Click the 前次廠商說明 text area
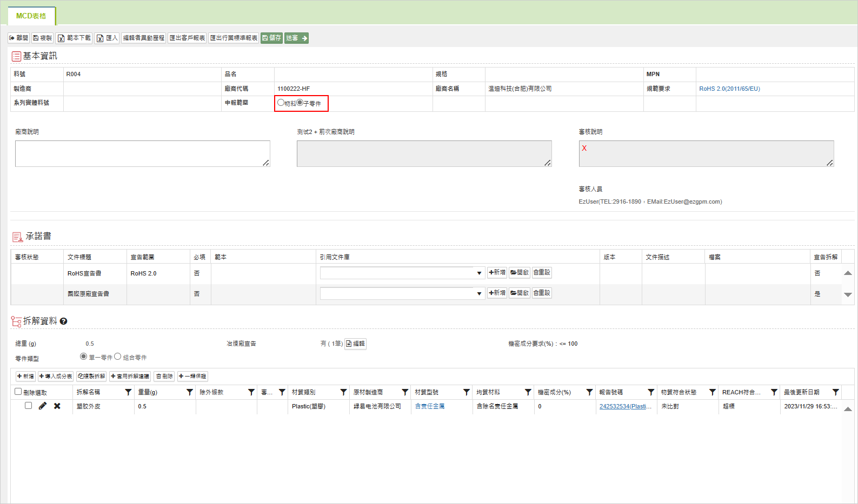The image size is (858, 504). (x=424, y=154)
